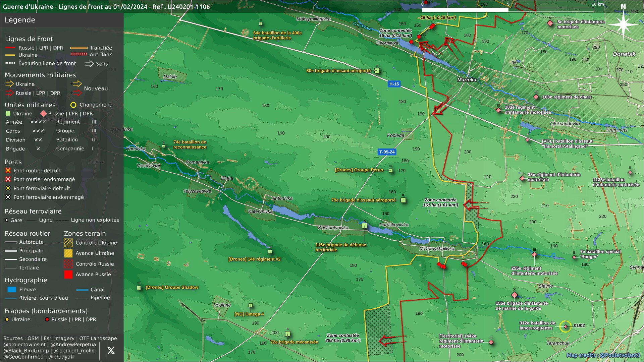This screenshot has width=644, height=362.
Task: Click the Pont routier détruit legend icon
Action: tap(8, 170)
